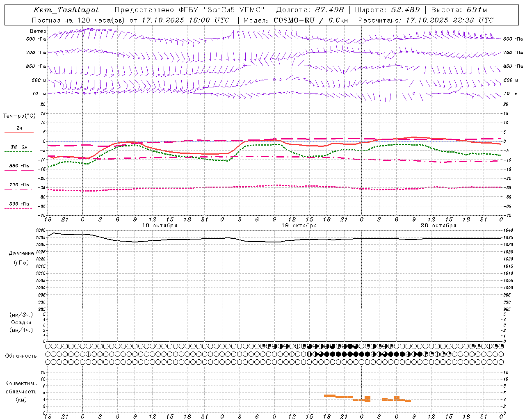Click the '20 октября' date label
Viewport: 525px width, 420px height.
(438, 226)
